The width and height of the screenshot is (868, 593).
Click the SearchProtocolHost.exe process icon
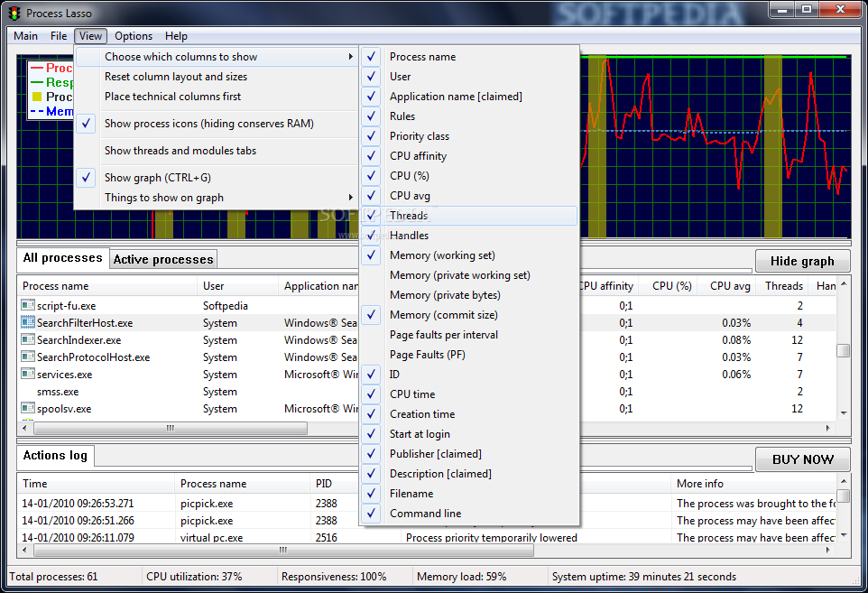tap(28, 357)
